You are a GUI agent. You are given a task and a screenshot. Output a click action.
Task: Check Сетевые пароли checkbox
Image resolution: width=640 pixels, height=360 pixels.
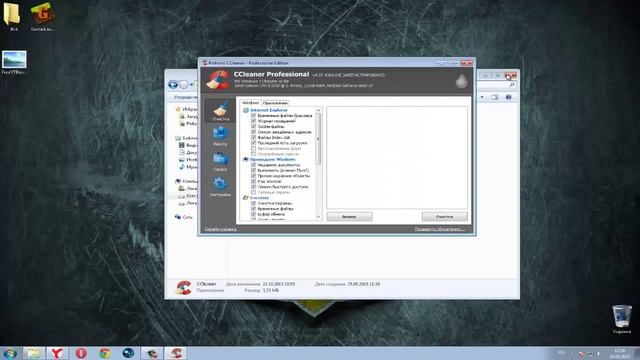(x=253, y=192)
